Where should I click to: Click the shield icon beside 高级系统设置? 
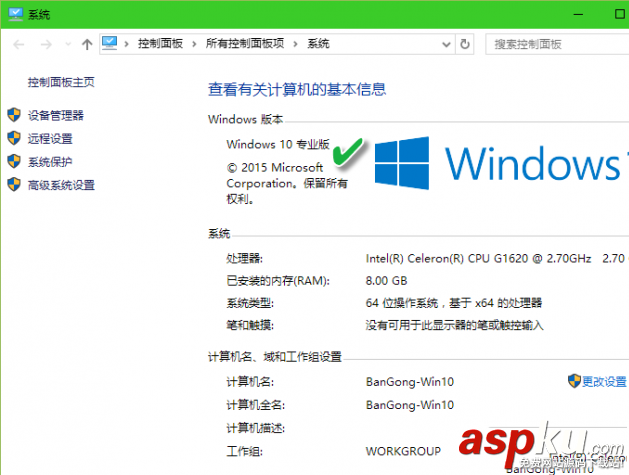pos(14,185)
